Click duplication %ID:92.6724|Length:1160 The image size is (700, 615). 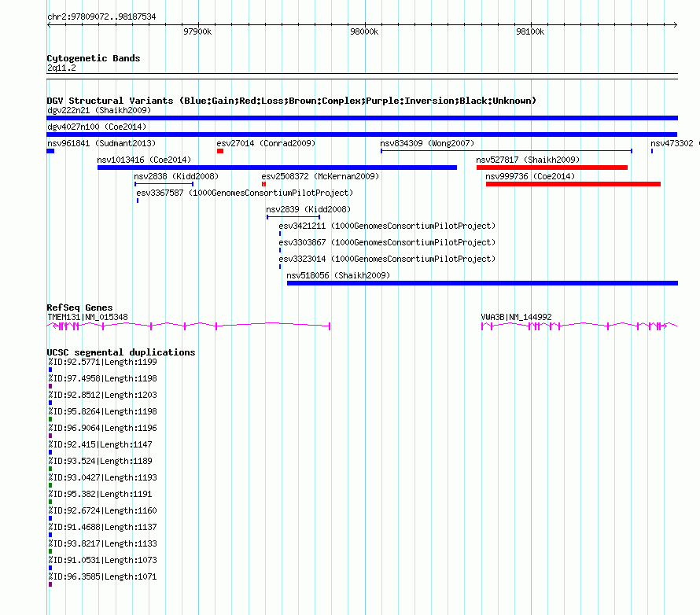tap(103, 510)
